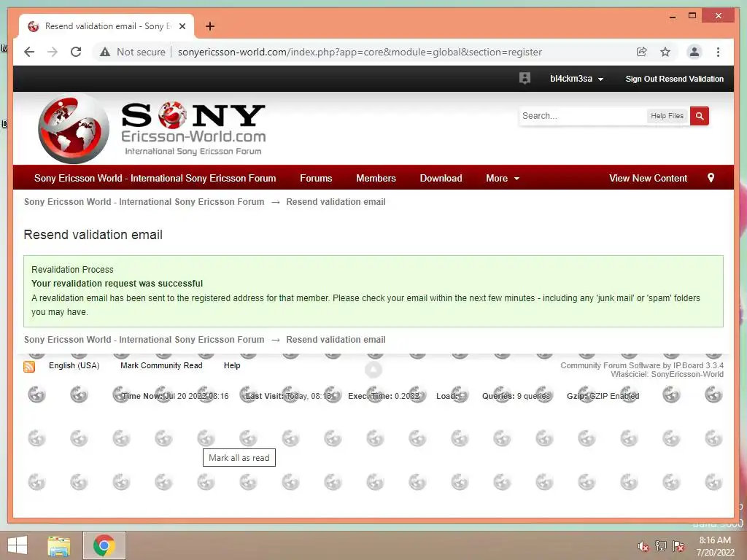Click the browser forward arrow
The width and height of the screenshot is (747, 560).
tap(53, 52)
